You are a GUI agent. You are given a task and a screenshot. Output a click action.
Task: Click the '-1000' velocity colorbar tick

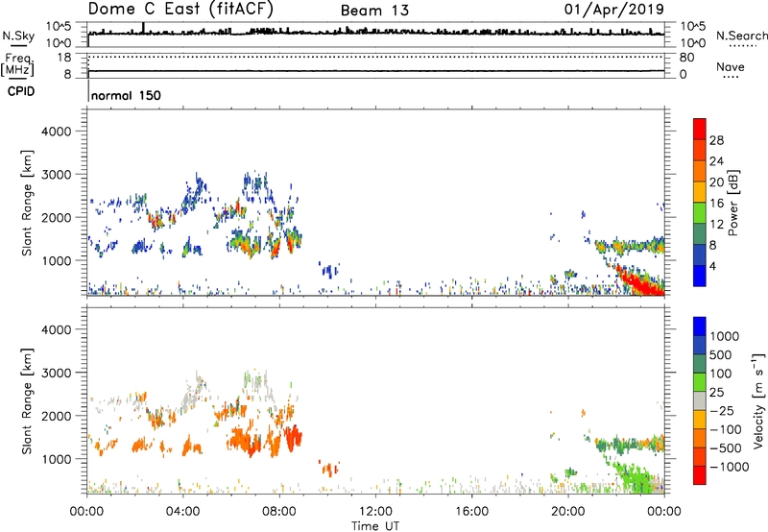pos(729,467)
